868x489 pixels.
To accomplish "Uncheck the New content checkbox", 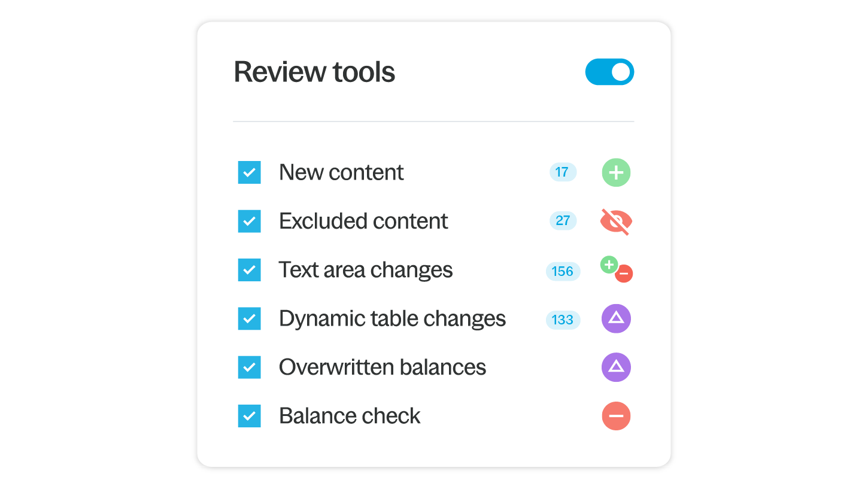I will tap(249, 172).
